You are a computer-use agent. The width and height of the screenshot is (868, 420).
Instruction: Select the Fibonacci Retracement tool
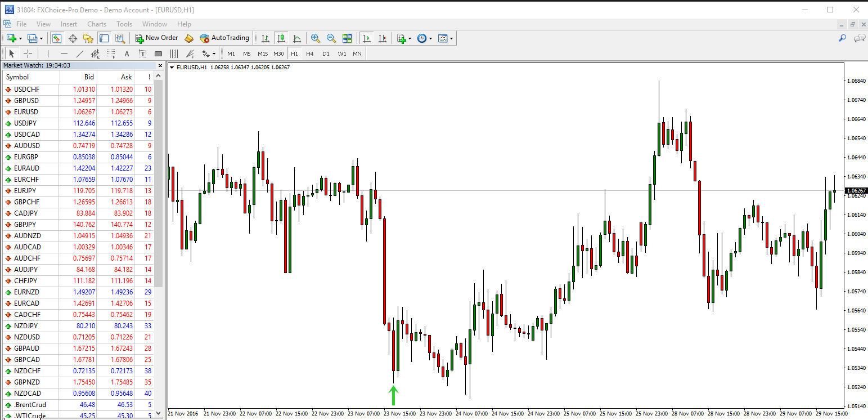[111, 53]
